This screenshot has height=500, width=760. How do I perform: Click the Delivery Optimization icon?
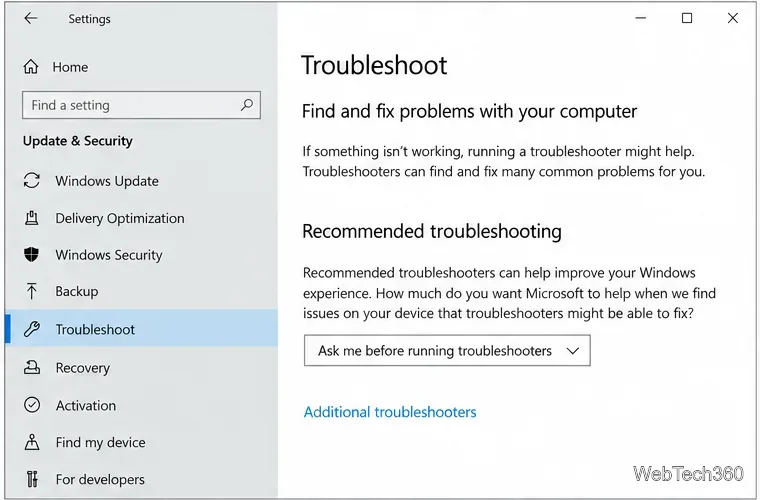point(32,218)
